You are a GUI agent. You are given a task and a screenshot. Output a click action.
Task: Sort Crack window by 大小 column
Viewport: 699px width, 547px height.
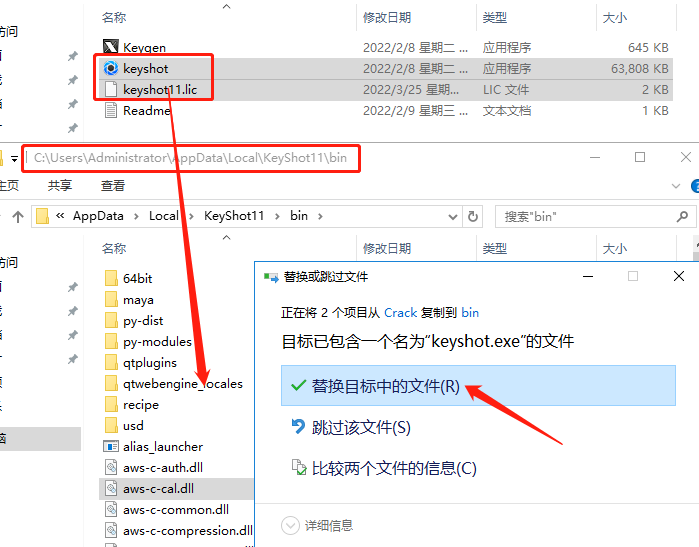click(615, 17)
